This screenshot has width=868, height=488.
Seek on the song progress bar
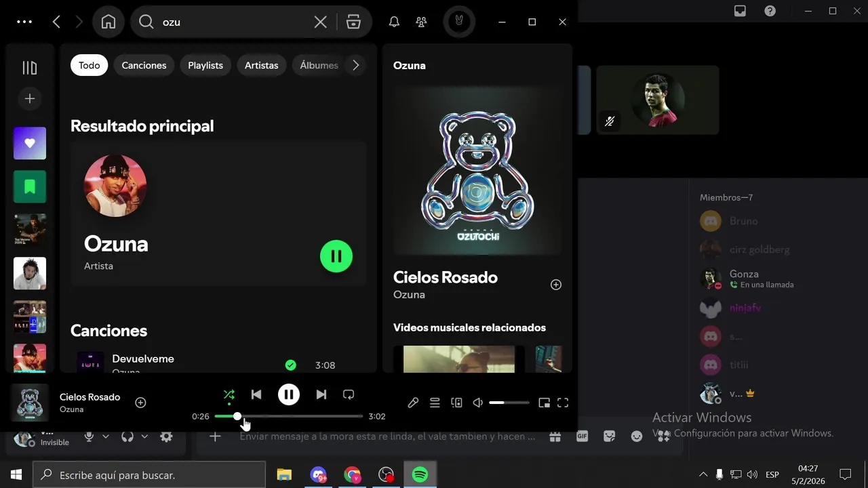[x=289, y=416]
